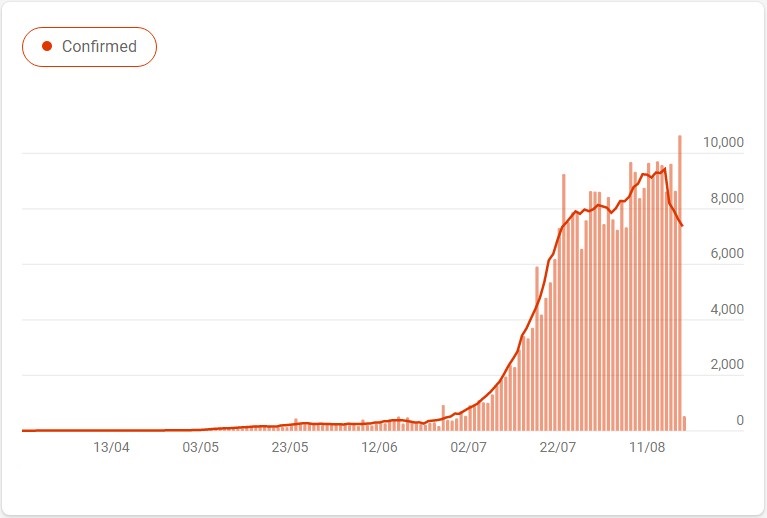Click the 0 y-axis label

(x=740, y=420)
